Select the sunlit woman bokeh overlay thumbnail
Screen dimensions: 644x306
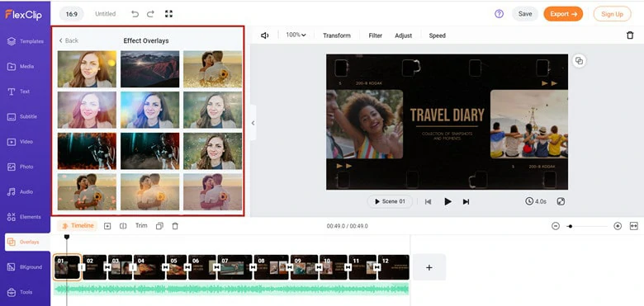pyautogui.click(x=87, y=69)
